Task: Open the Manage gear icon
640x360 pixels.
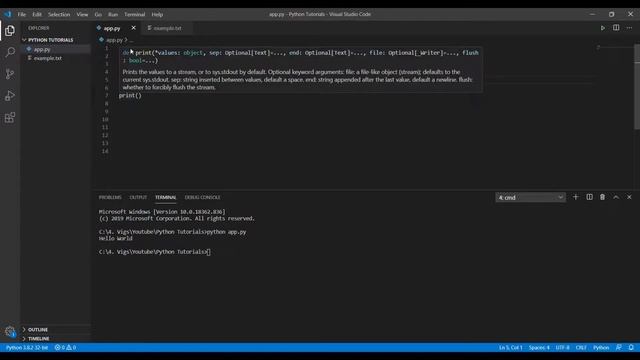Action: 10,331
